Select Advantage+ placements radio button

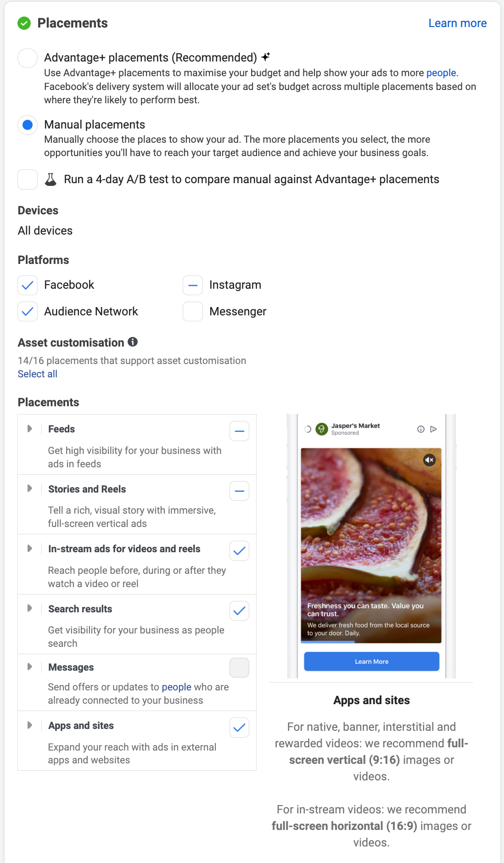[28, 58]
